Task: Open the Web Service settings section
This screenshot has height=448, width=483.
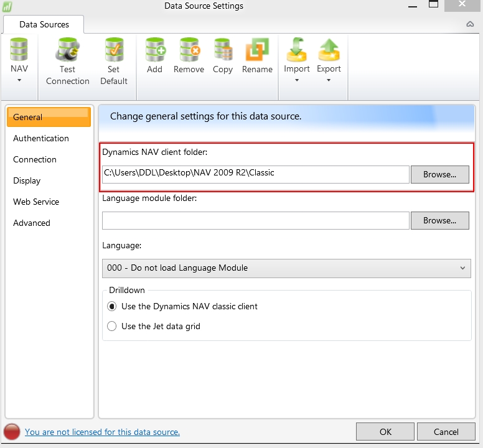Action: point(36,202)
